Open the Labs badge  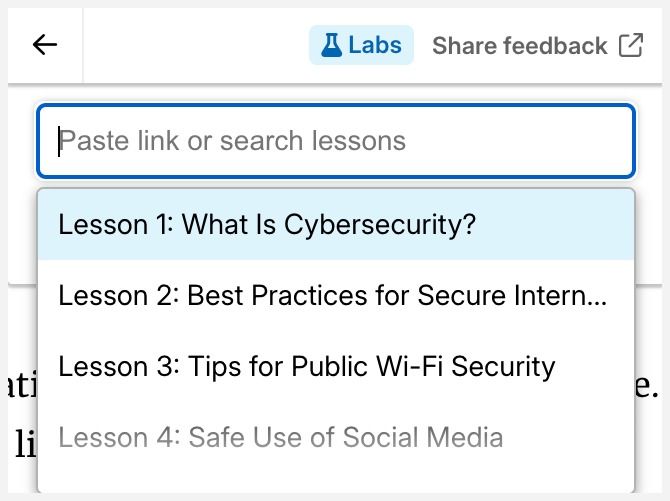tap(361, 45)
